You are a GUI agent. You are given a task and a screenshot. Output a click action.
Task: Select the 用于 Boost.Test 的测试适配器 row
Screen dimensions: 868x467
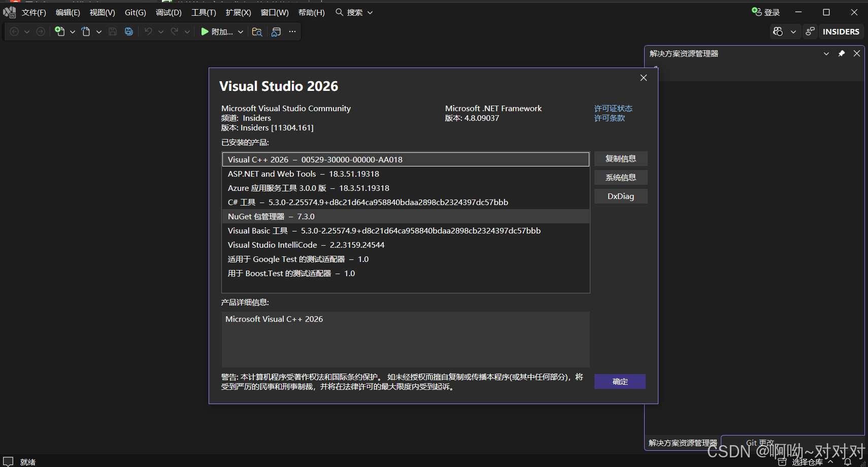pos(406,273)
